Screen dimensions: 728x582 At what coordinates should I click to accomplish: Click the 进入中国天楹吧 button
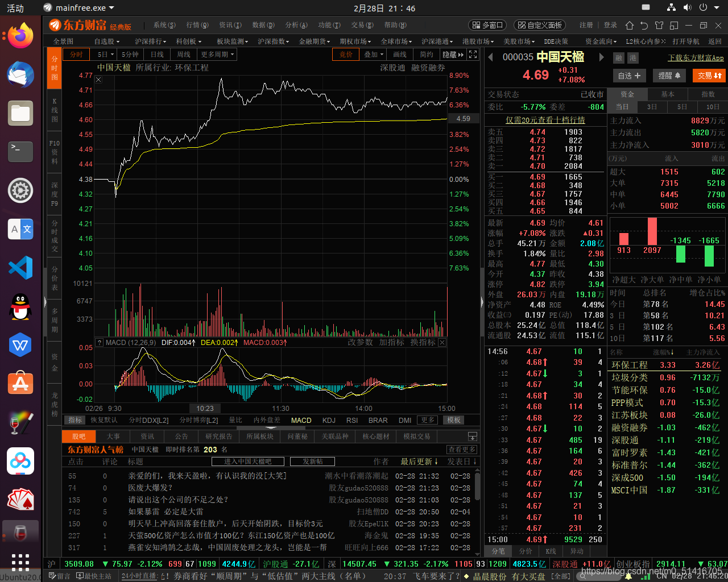tap(248, 462)
